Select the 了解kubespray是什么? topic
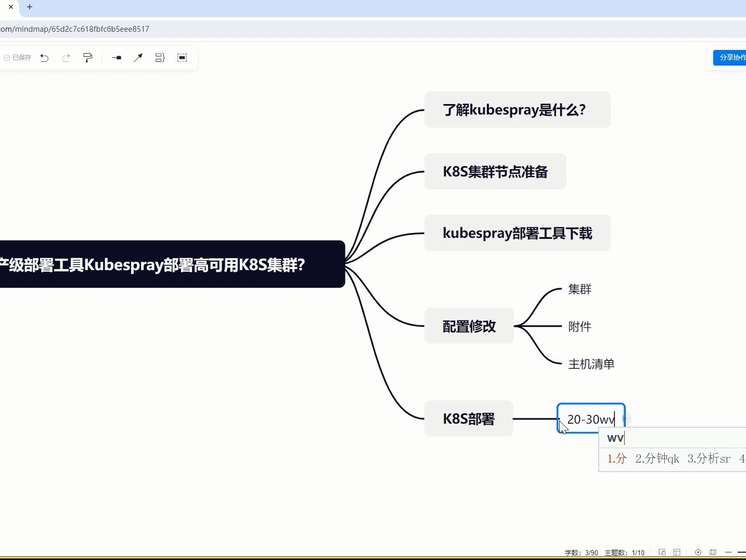 coord(517,110)
